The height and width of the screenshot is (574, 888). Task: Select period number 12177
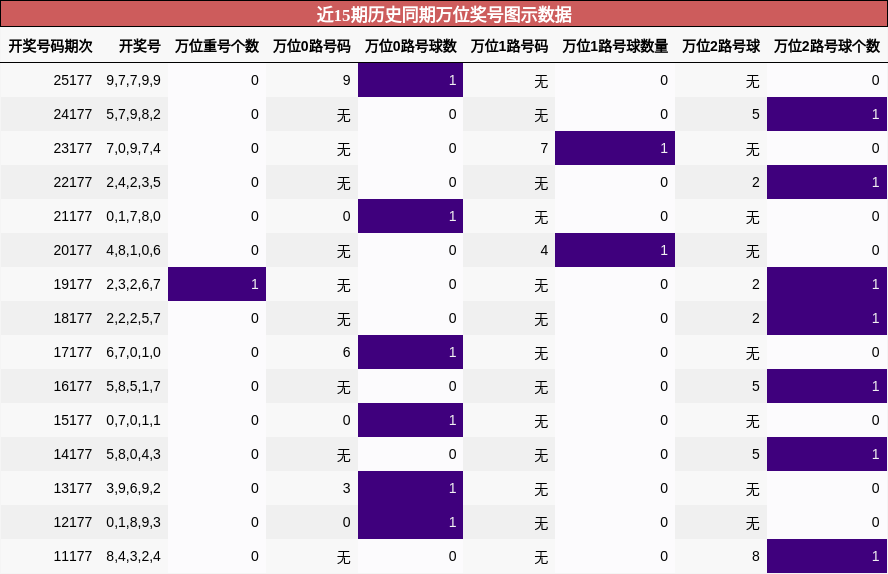point(72,522)
